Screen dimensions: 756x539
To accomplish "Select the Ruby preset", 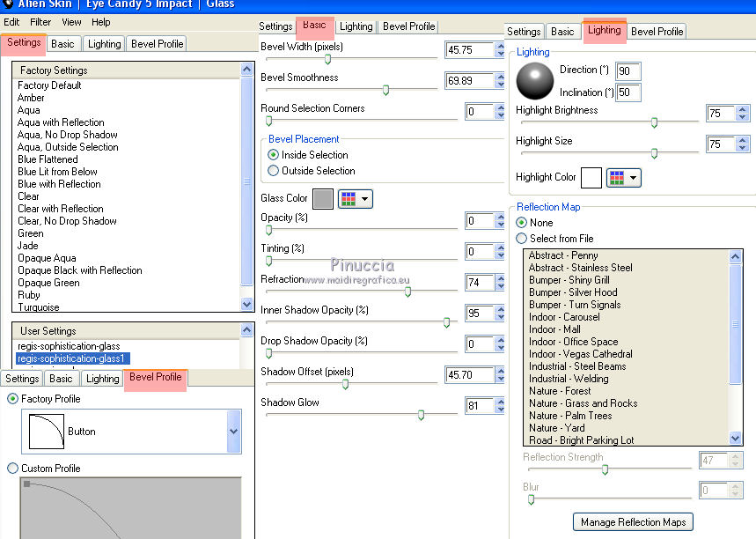I will click(x=29, y=295).
